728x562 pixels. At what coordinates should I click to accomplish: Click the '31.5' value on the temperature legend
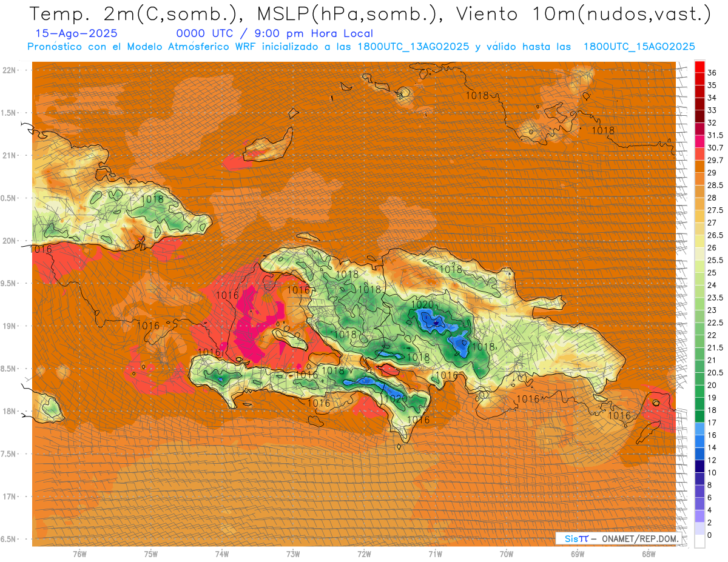(x=715, y=135)
